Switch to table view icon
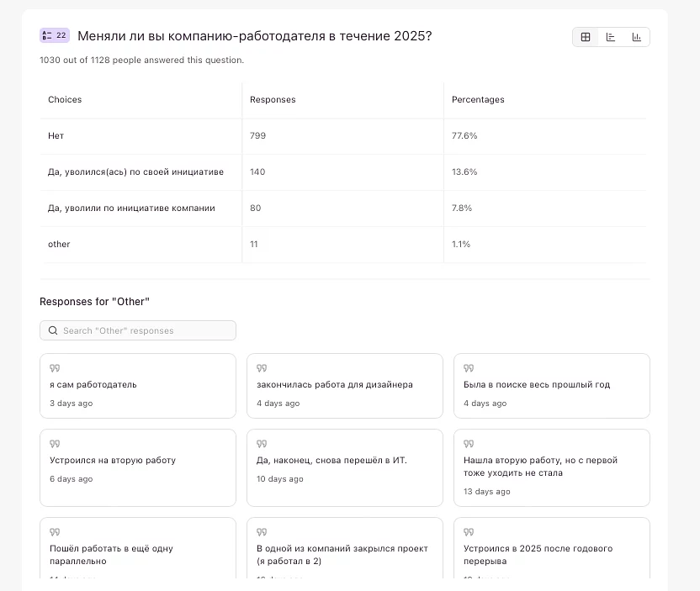The height and width of the screenshot is (591, 700). [586, 37]
